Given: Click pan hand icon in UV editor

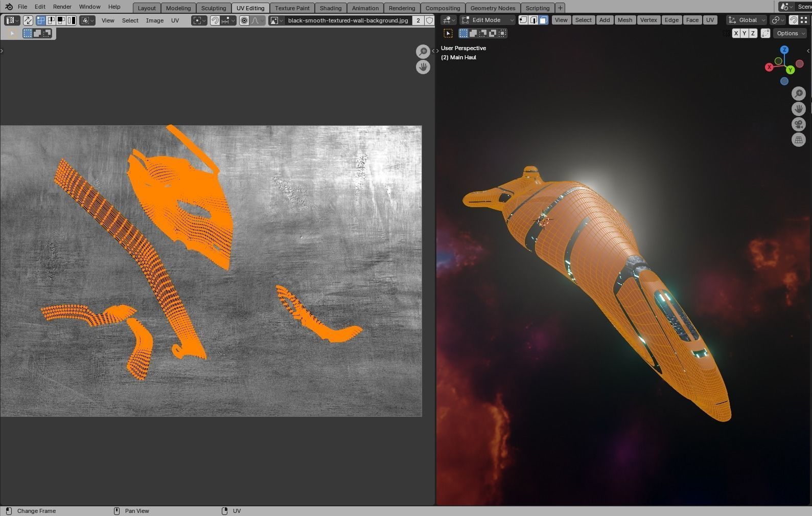Looking at the screenshot, I should 423,67.
